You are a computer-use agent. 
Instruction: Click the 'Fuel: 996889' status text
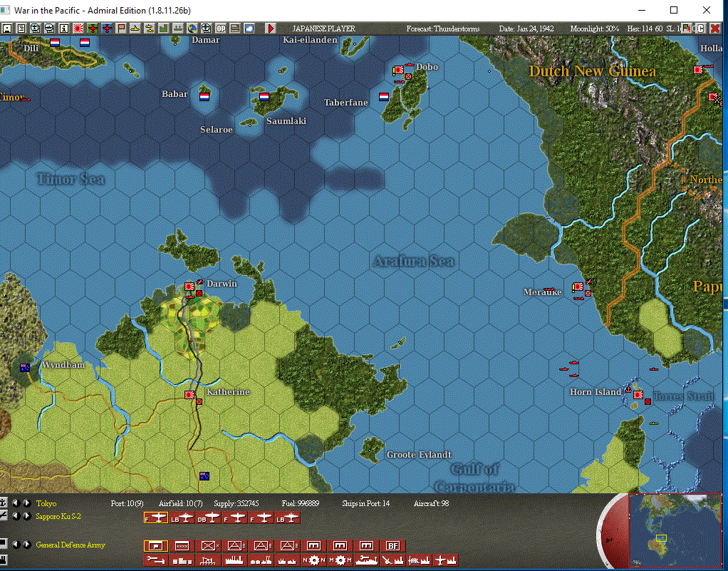(301, 503)
